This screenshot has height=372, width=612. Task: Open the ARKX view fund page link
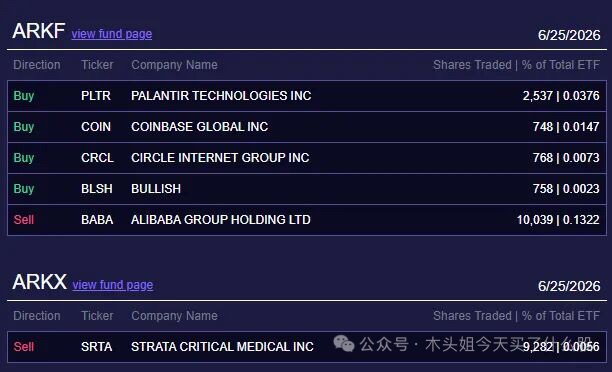113,285
